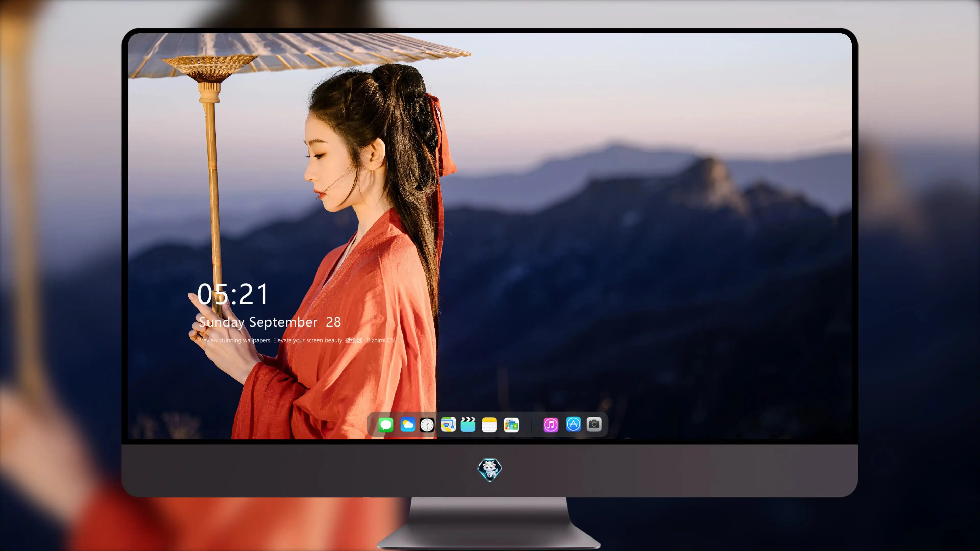Click the Sunday September 28 date text
980x551 pixels.
269,322
